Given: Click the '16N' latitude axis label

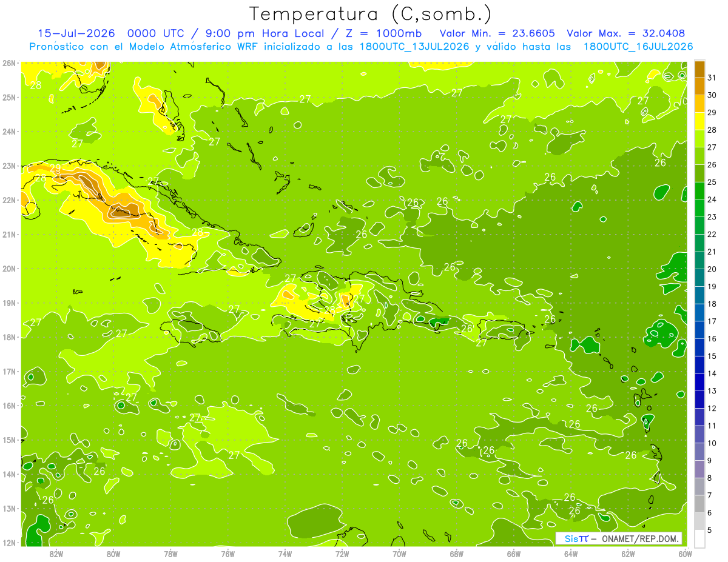Looking at the screenshot, I should pyautogui.click(x=8, y=406).
